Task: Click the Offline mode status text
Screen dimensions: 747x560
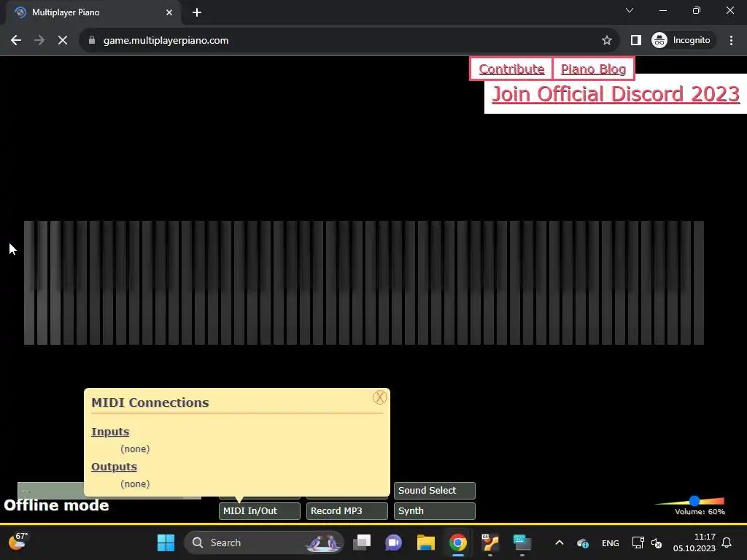Action: tap(56, 505)
